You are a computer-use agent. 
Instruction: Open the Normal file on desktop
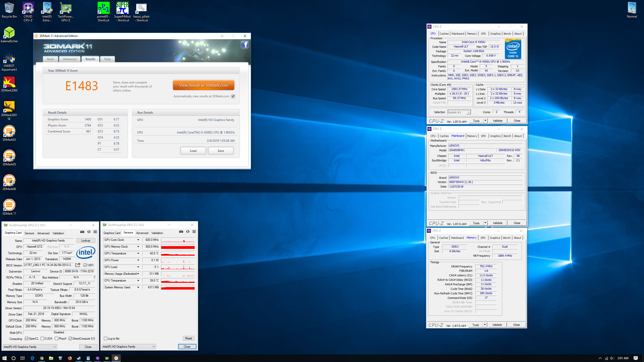click(x=632, y=10)
